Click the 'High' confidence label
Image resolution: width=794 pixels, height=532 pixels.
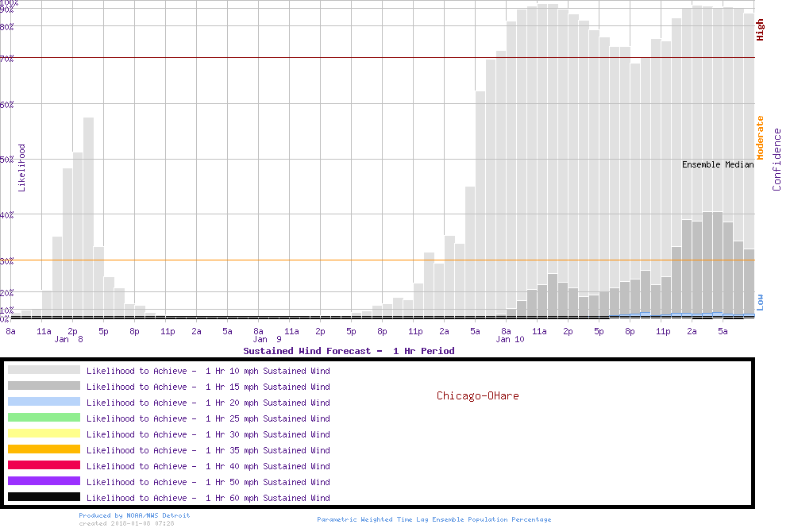[x=760, y=30]
